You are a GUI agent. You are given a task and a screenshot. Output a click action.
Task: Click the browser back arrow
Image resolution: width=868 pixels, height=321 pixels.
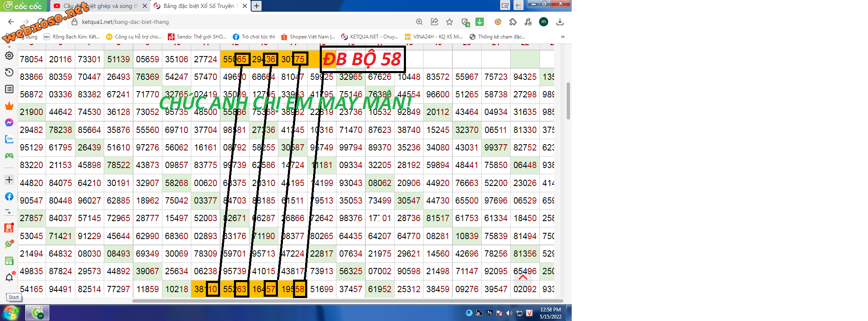click(x=11, y=22)
